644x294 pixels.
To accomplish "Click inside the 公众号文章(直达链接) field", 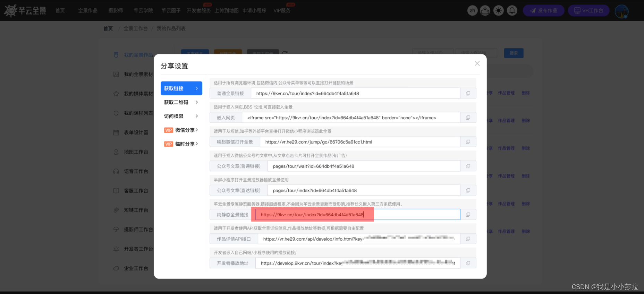I will click(x=364, y=190).
